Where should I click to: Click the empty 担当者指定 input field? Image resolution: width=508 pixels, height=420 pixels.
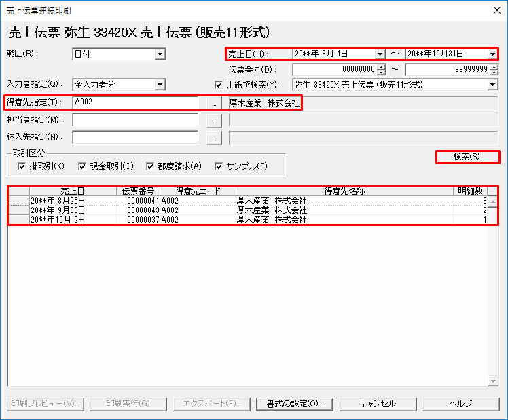click(135, 119)
